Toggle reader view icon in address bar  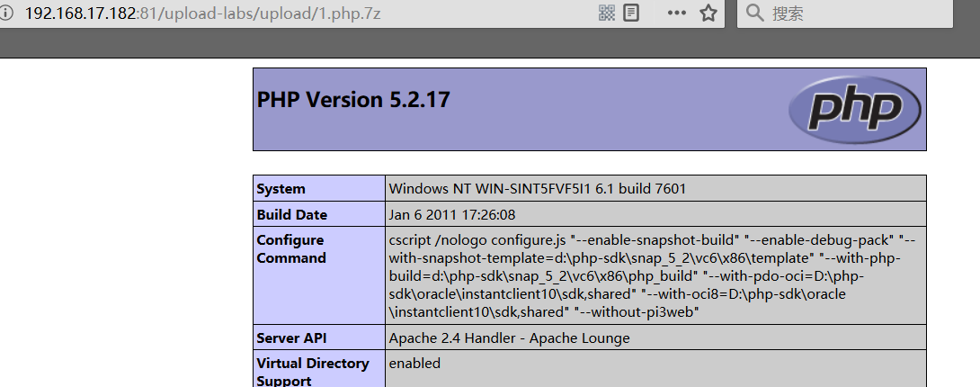click(631, 13)
